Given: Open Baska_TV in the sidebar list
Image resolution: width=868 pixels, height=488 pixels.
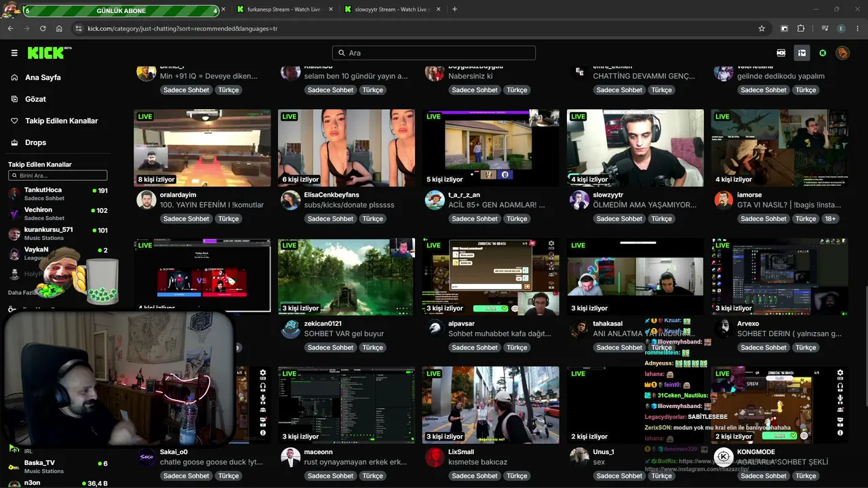Looking at the screenshot, I should 58,466.
